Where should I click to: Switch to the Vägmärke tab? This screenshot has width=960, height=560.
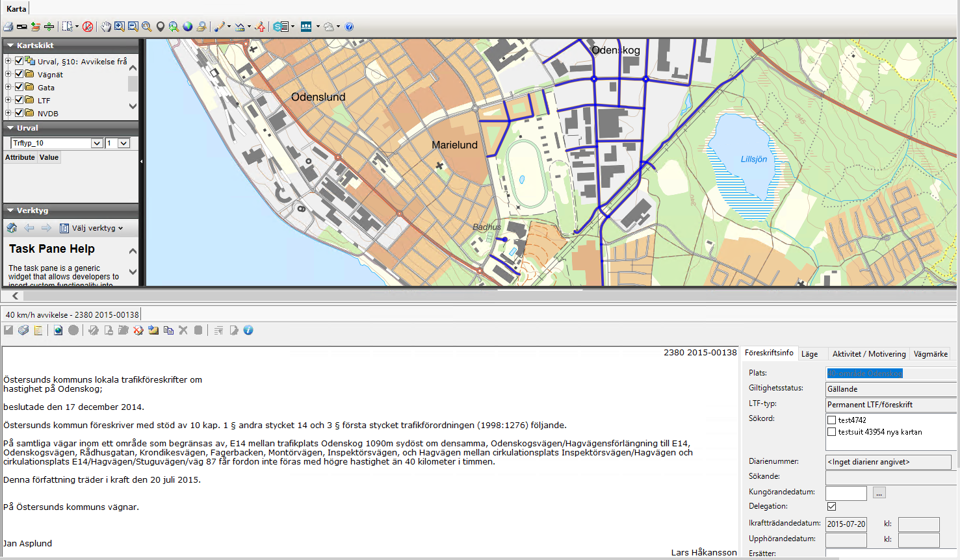click(931, 354)
